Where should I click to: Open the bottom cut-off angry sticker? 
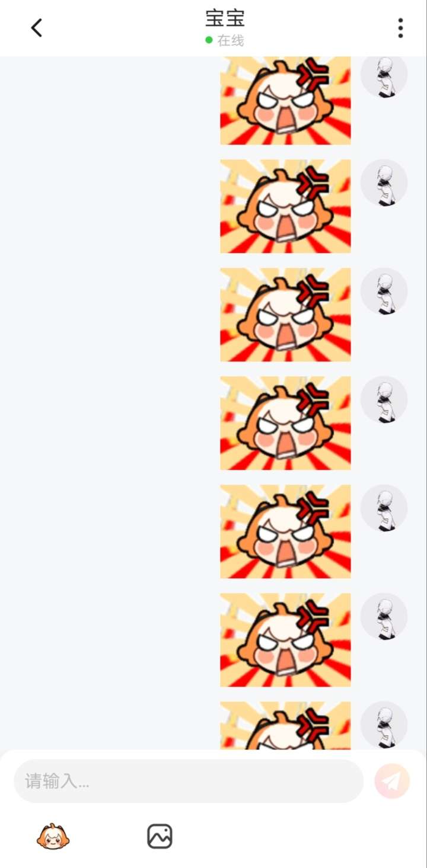point(285,725)
